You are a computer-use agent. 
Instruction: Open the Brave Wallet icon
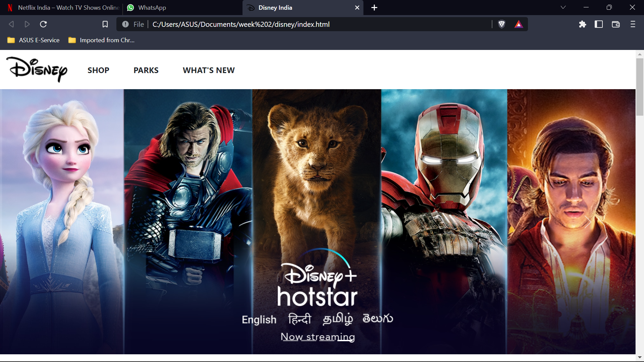pyautogui.click(x=615, y=24)
